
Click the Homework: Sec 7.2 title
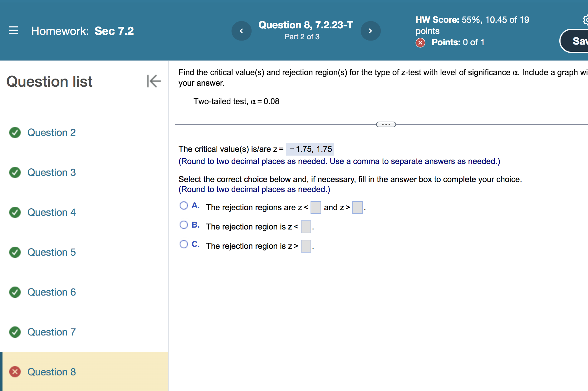tap(82, 31)
